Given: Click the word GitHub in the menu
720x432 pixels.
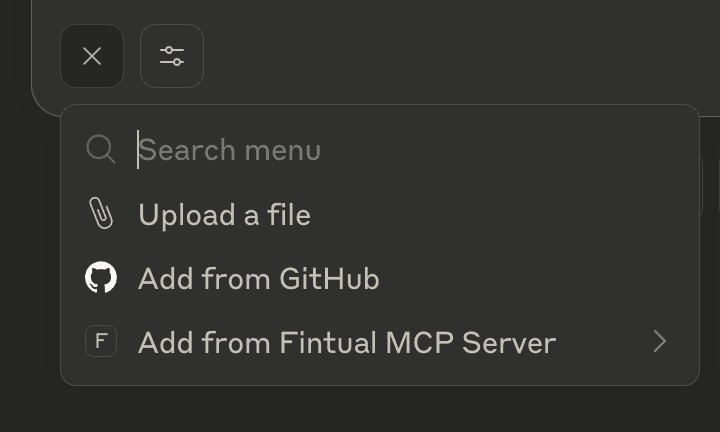Looking at the screenshot, I should pos(329,279).
